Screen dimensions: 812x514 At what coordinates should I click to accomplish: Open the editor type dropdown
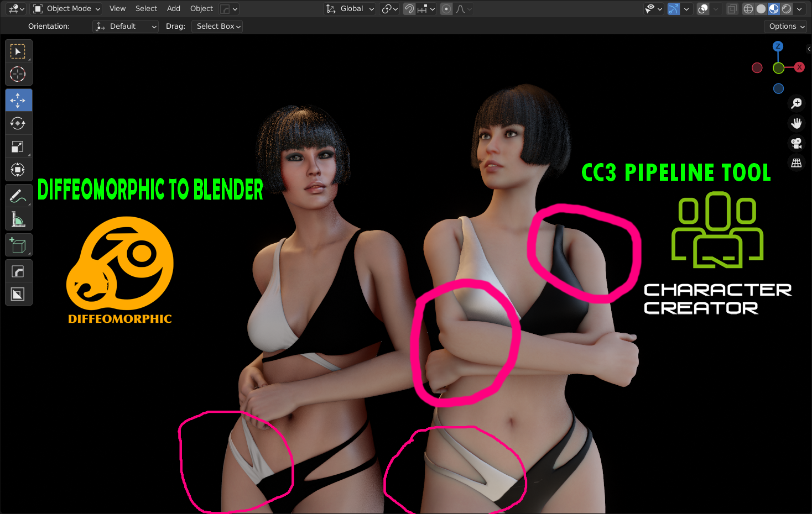[17, 9]
